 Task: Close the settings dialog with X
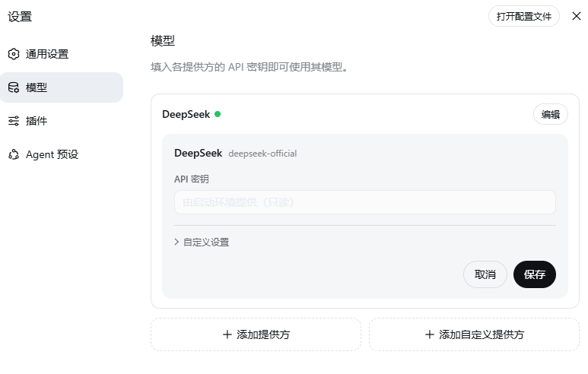pos(577,16)
